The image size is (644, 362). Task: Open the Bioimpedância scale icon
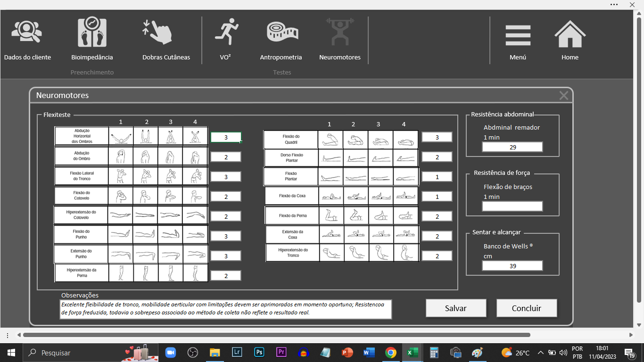(92, 33)
